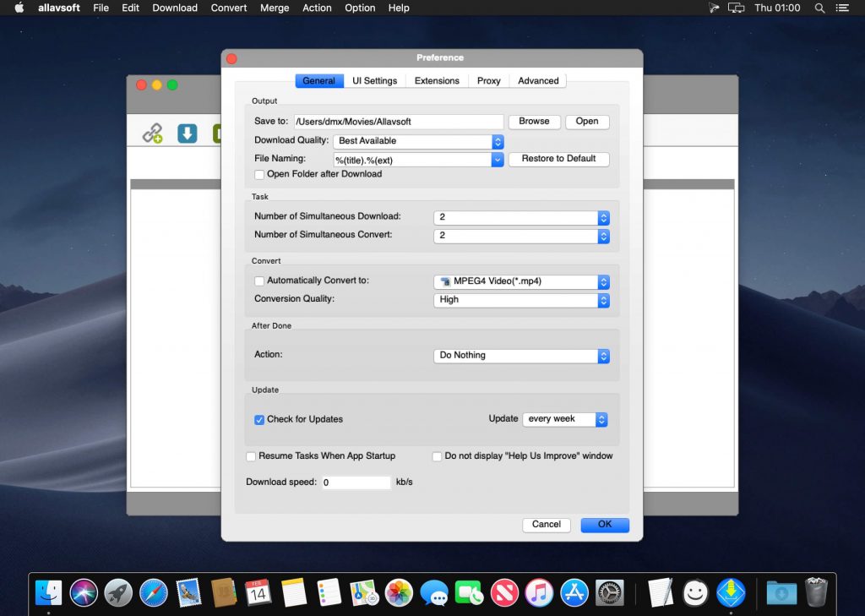Click the blue Download arrow toolbar icon
The height and width of the screenshot is (616, 865).
[187, 133]
